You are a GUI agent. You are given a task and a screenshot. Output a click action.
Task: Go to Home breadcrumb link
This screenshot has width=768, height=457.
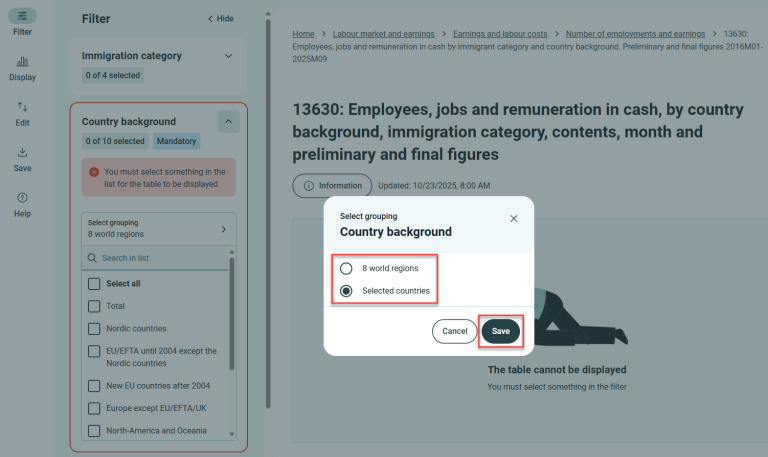click(303, 34)
